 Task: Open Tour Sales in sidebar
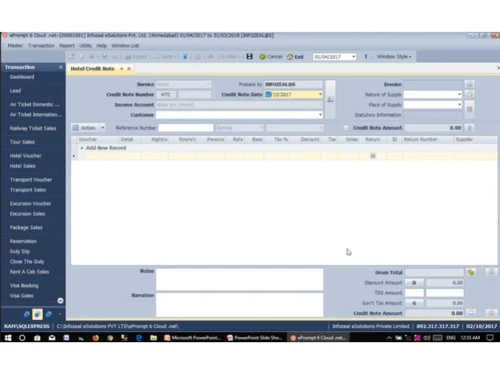[22, 142]
